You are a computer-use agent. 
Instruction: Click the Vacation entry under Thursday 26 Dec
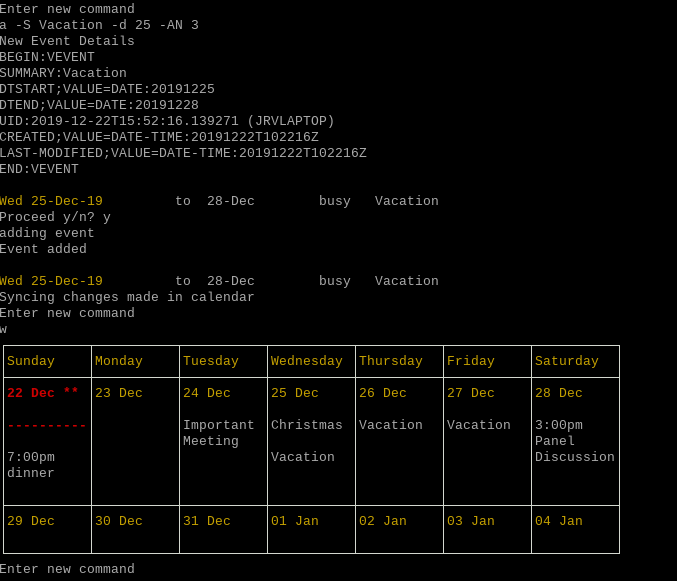coord(390,425)
